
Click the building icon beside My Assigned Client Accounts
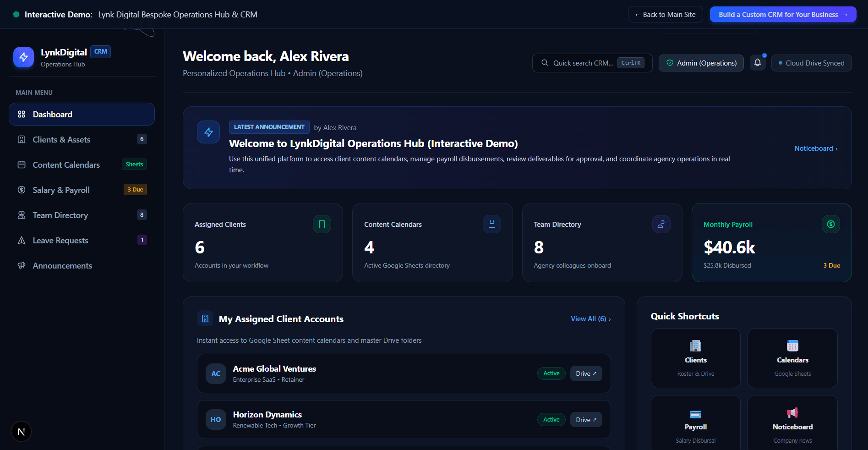click(205, 318)
